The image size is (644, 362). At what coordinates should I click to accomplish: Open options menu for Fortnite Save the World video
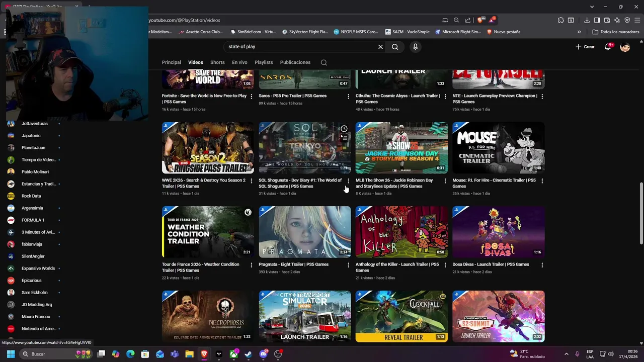[252, 96]
